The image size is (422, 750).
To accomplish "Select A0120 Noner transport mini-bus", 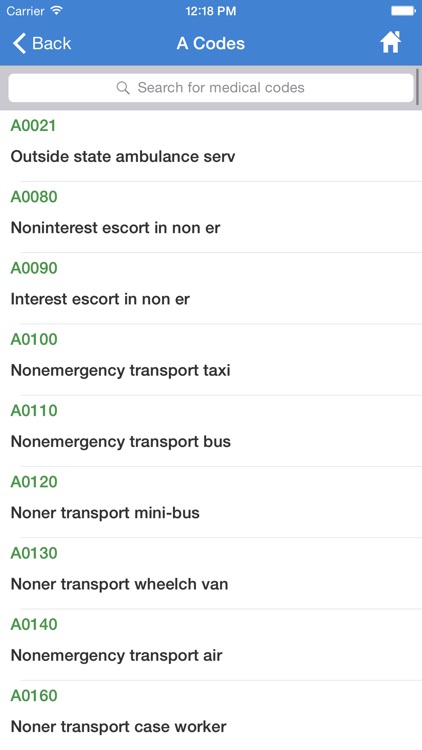I will [x=211, y=502].
